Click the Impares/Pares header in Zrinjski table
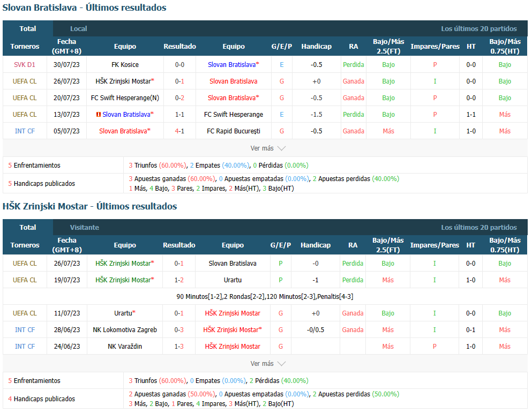The height and width of the screenshot is (413, 532). point(434,245)
